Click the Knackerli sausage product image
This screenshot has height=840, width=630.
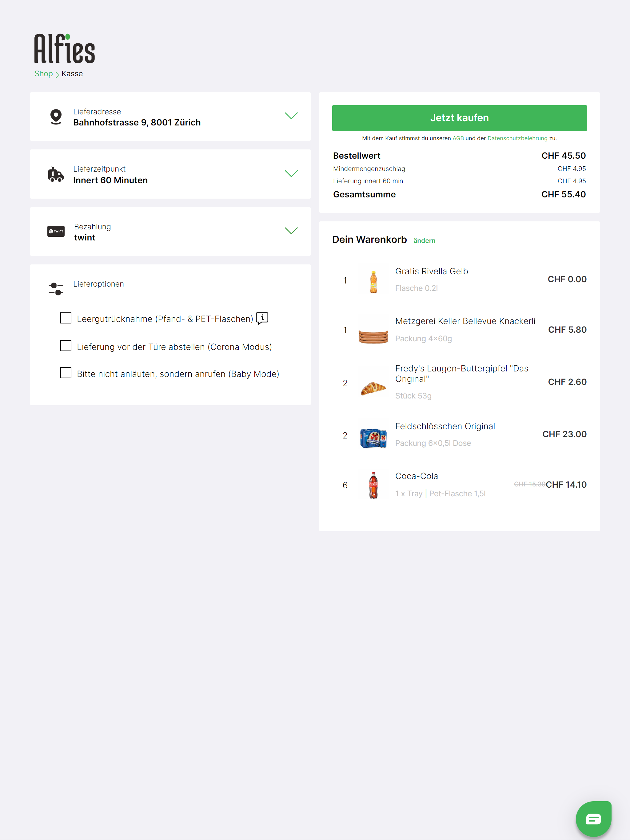coord(373,337)
